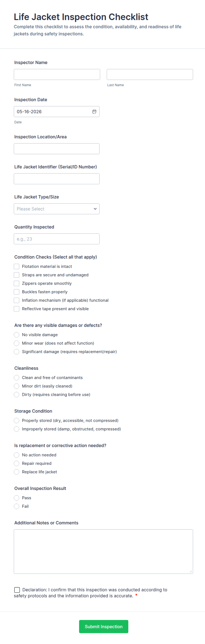This screenshot has height=644, width=205.
Task: Select Clean and free of contaminants
Action: pyautogui.click(x=17, y=377)
